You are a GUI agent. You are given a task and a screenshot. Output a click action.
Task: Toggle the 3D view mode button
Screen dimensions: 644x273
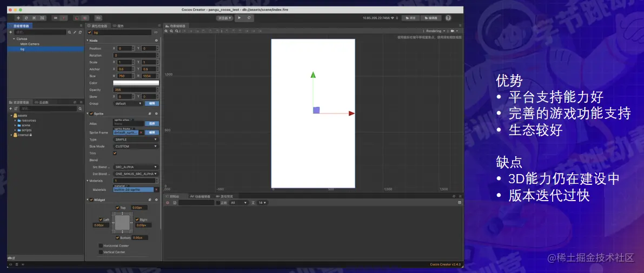98,18
